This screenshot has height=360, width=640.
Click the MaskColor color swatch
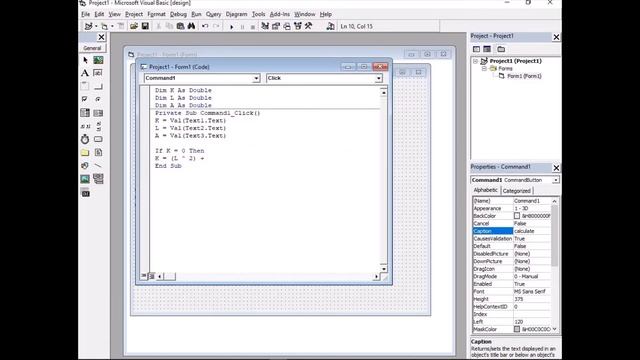[x=517, y=329]
